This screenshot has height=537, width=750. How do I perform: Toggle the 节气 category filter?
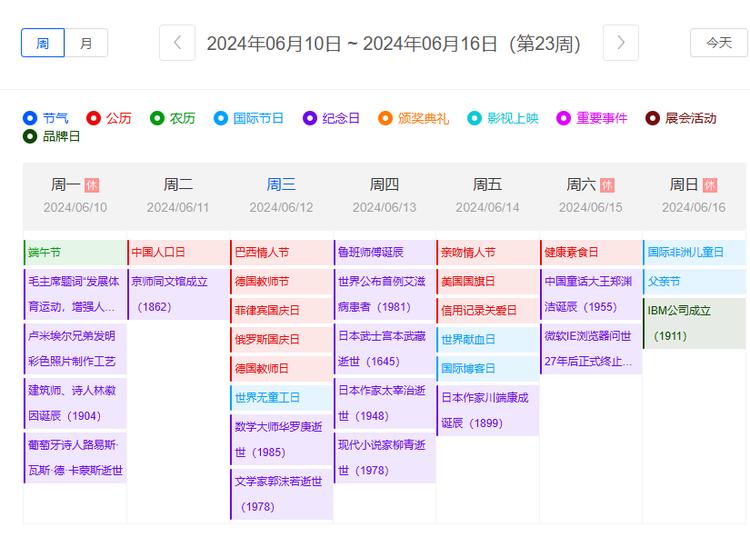click(31, 118)
